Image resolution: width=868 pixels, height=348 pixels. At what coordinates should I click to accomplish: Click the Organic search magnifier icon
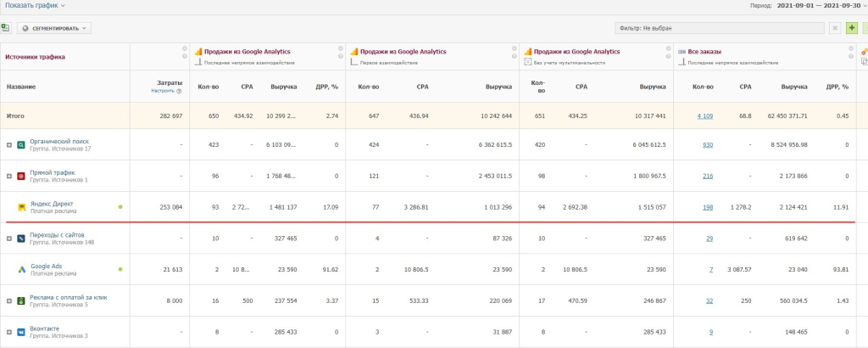(x=21, y=144)
